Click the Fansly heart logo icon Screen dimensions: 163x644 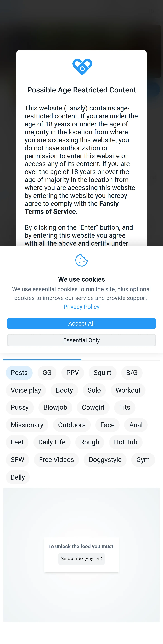tap(82, 67)
